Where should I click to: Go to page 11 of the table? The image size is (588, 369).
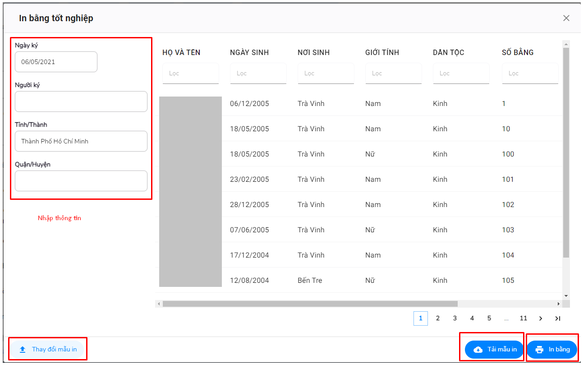tap(524, 318)
